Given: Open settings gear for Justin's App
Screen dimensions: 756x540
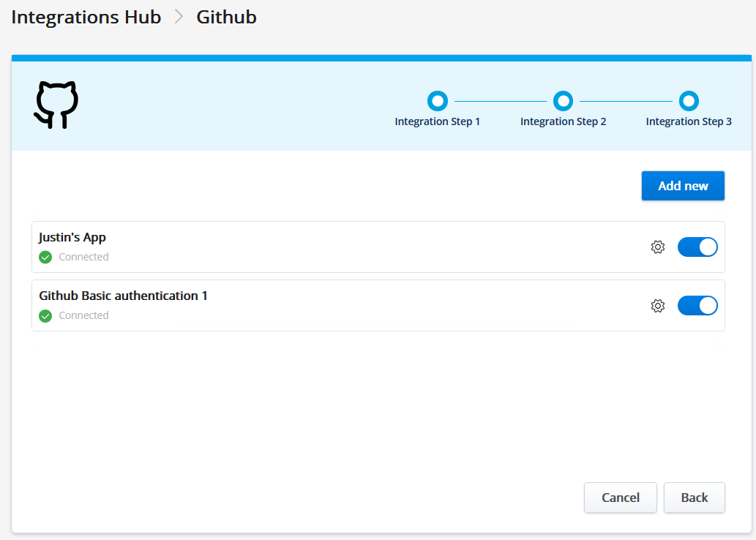Looking at the screenshot, I should [x=657, y=247].
